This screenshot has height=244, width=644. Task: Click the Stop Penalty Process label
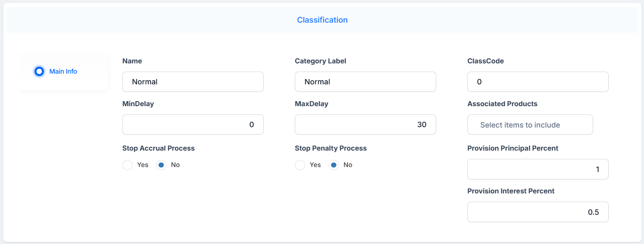pyautogui.click(x=331, y=148)
